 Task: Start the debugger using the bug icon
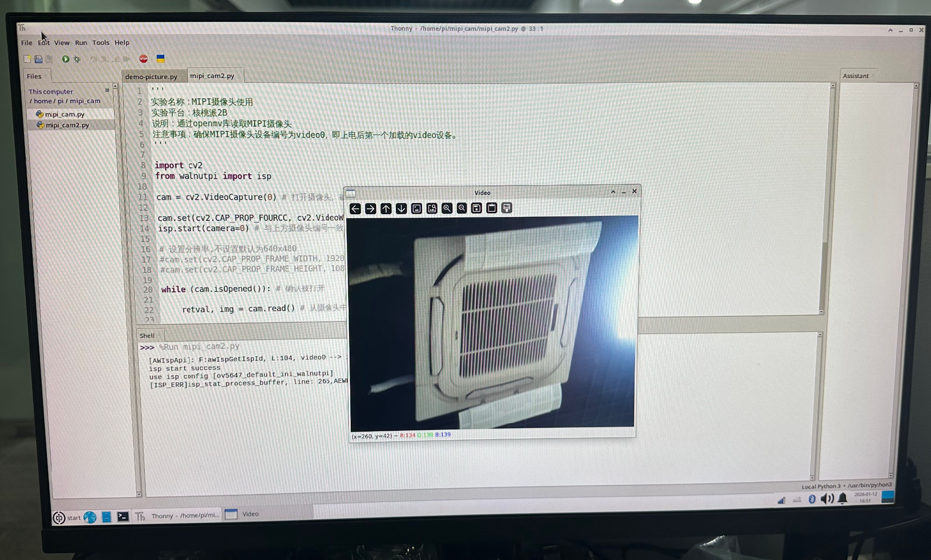click(x=76, y=59)
